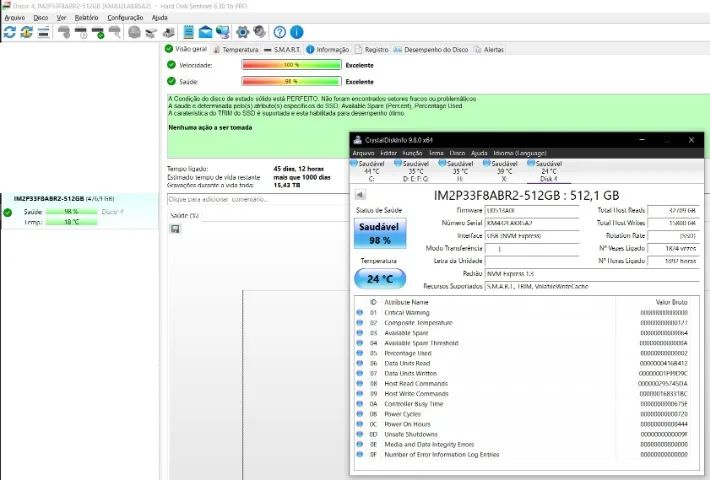Switch to the Informação tab
The width and height of the screenshot is (710, 480).
coord(328,49)
